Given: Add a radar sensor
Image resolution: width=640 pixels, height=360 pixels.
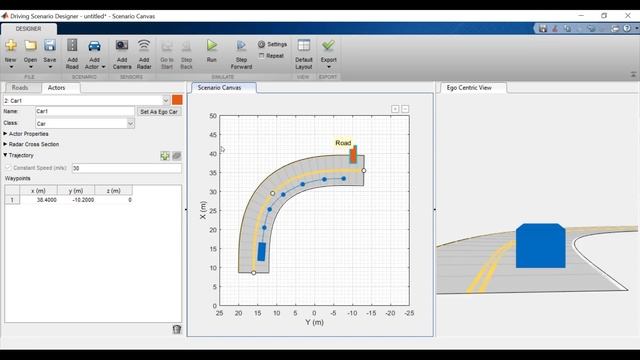Looking at the screenshot, I should point(144,54).
